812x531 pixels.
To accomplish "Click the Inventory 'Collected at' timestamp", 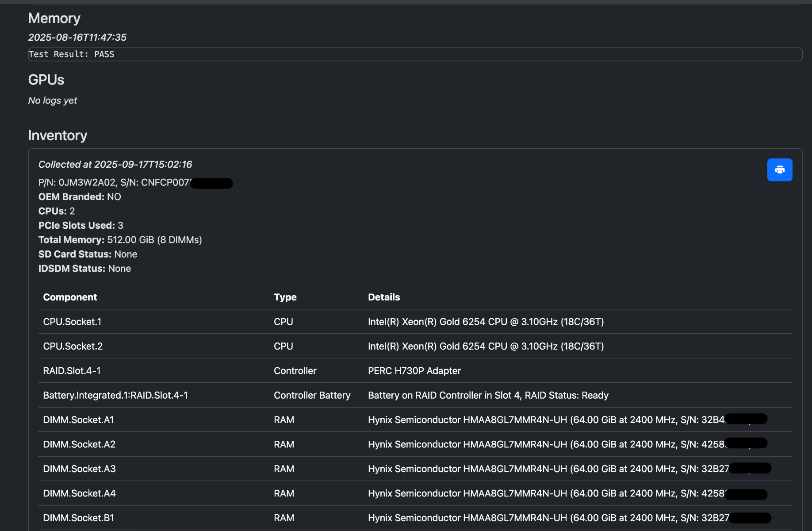I will click(115, 165).
